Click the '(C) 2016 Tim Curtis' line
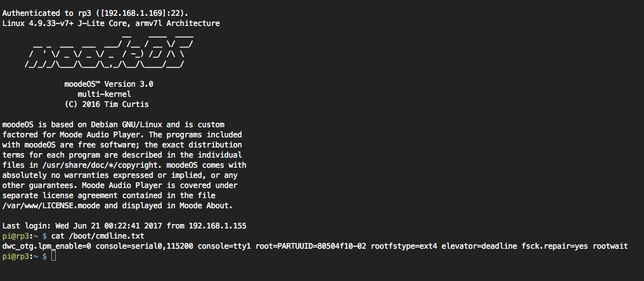Viewport: 644px width, 281px height. 106,104
